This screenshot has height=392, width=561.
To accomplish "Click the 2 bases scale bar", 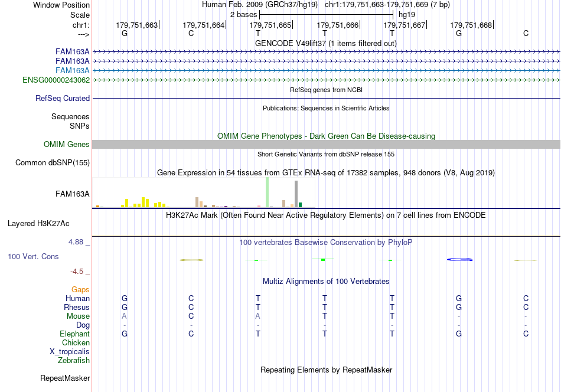I will click(327, 15).
